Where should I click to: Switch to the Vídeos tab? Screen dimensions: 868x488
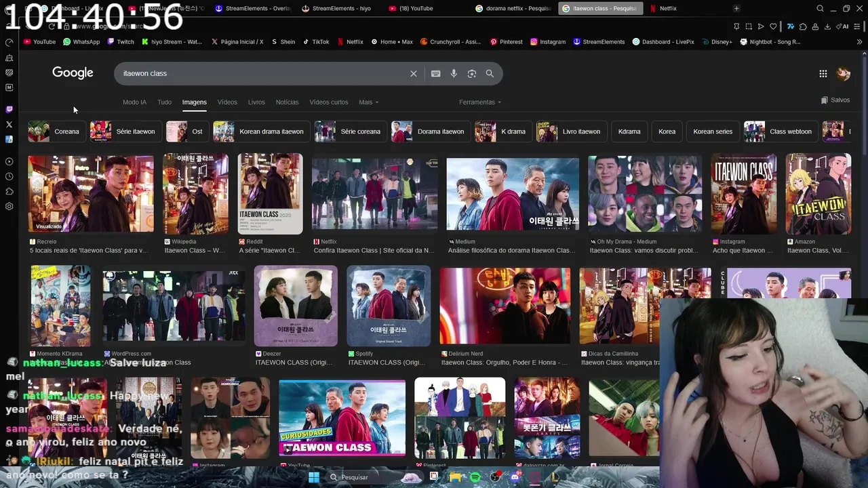(x=227, y=102)
